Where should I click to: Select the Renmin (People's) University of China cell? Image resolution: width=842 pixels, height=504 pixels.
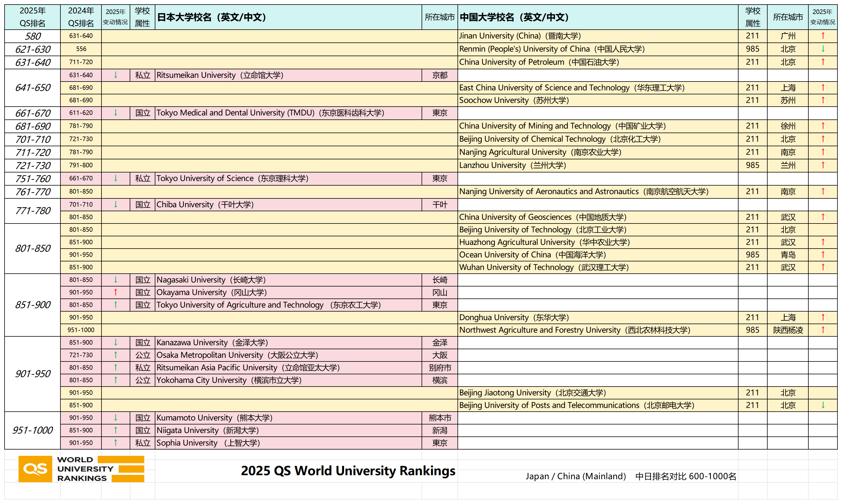597,49
